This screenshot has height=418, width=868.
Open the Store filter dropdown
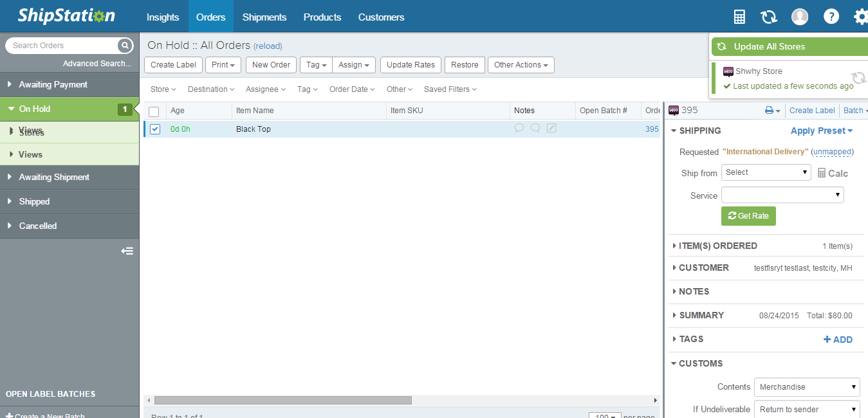[163, 89]
